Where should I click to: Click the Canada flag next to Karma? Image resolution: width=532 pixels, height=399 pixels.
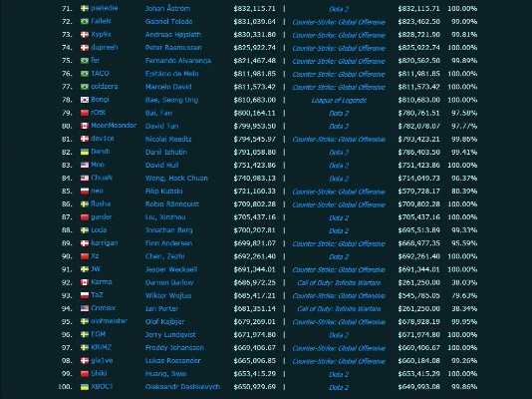coord(85,282)
